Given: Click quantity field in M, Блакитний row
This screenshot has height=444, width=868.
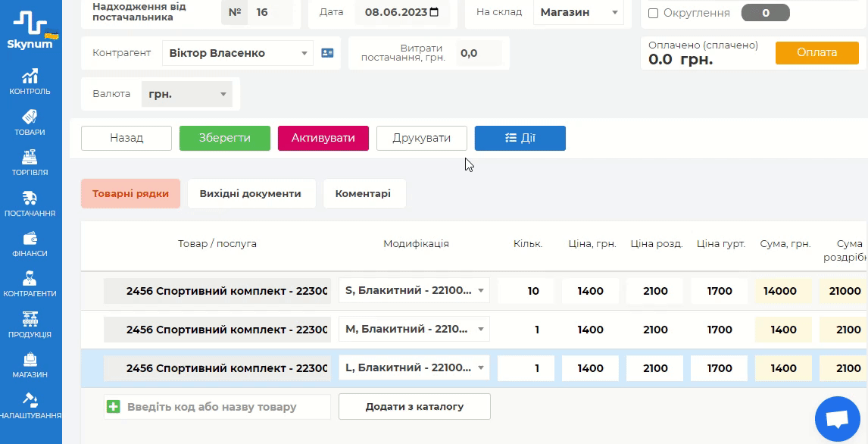Looking at the screenshot, I should [526, 330].
